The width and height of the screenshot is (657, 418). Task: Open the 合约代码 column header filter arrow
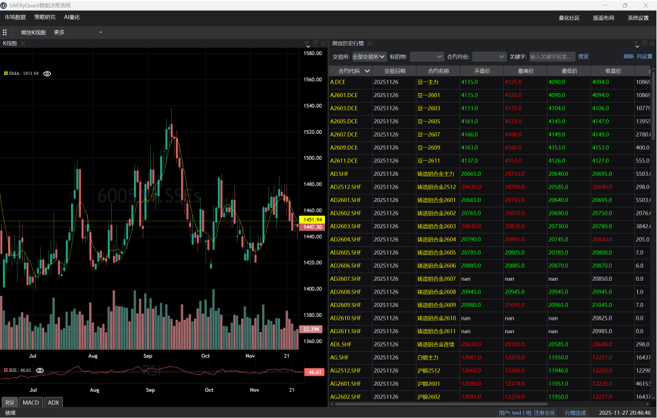pos(367,71)
